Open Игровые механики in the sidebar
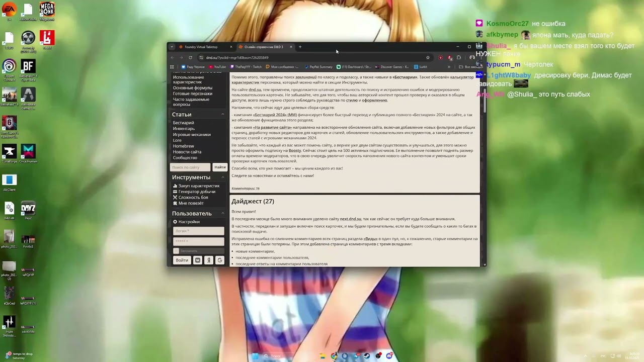Screen dimensions: 644x362 [192, 135]
